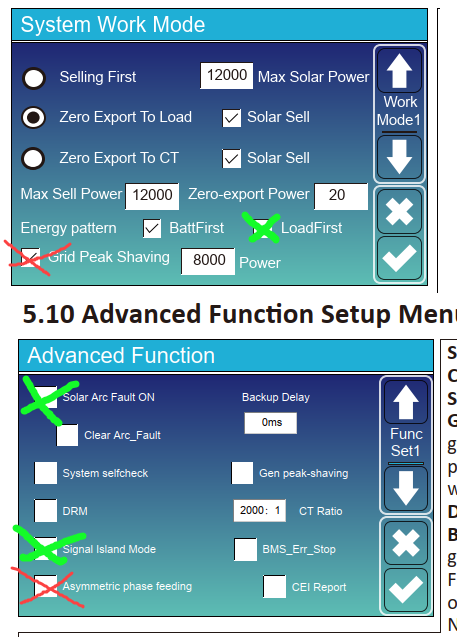
Task: Click the Zero-export Power value field
Action: [341, 196]
